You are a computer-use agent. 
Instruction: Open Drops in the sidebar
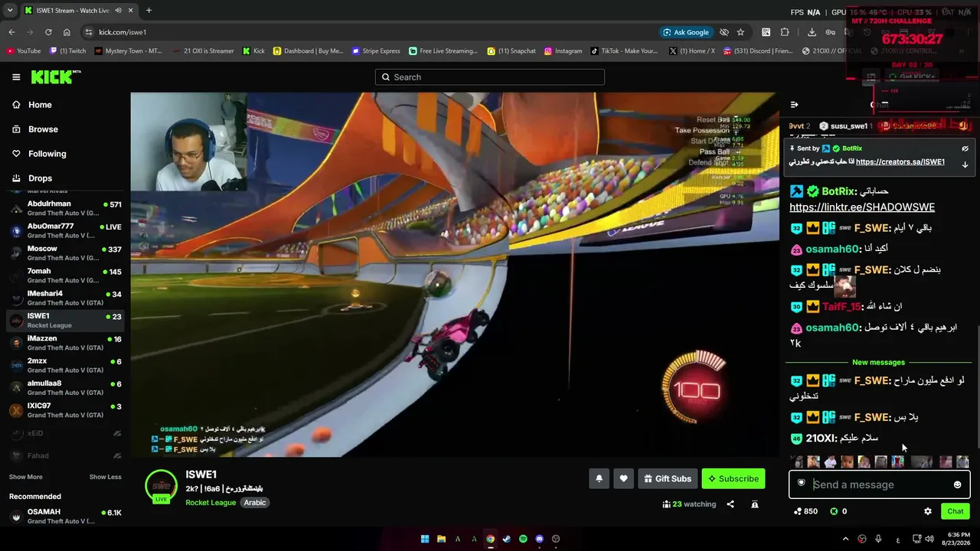[x=40, y=178]
